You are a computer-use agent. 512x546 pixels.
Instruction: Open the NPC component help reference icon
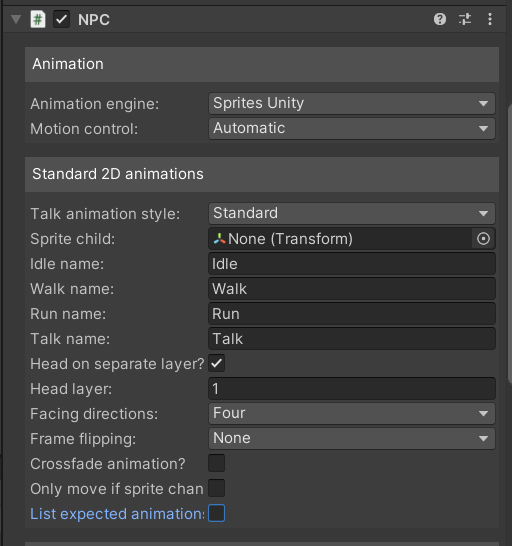(440, 19)
